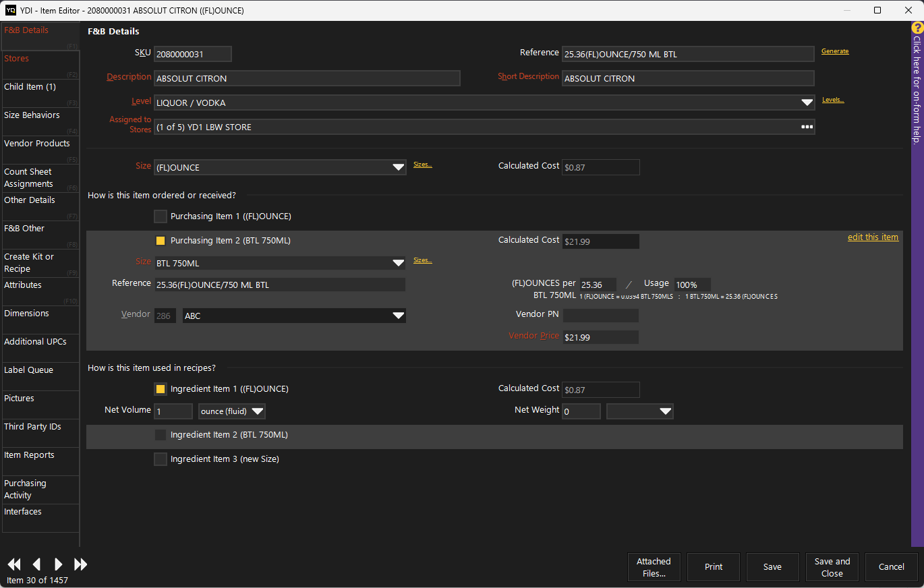Open Label Queue tab
924x588 pixels.
tap(40, 376)
